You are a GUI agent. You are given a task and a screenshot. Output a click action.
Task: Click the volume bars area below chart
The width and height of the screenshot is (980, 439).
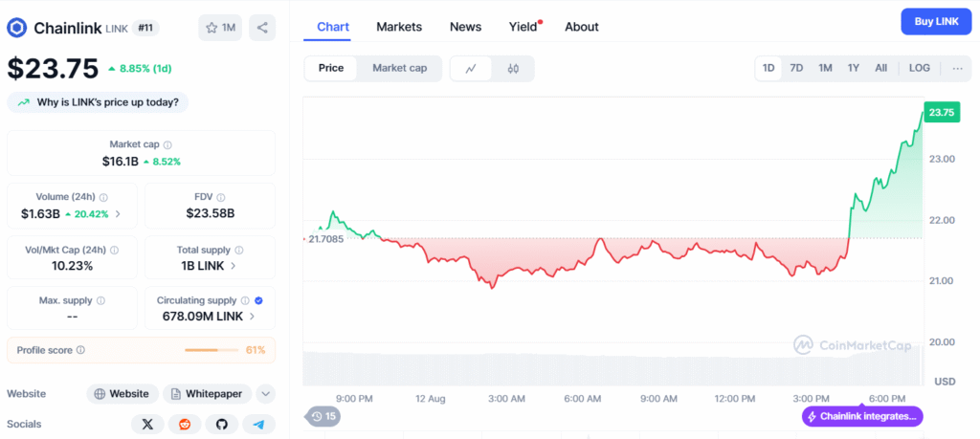pyautogui.click(x=613, y=368)
